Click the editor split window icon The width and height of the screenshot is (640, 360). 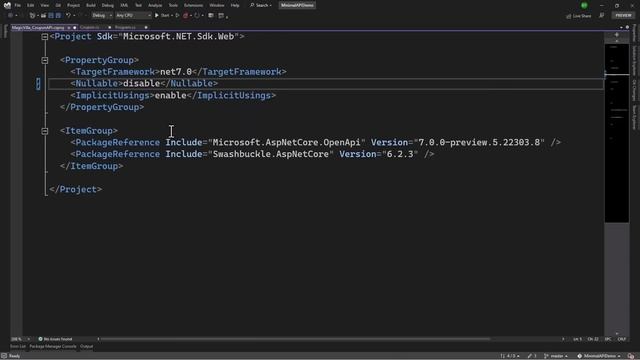coord(617,35)
